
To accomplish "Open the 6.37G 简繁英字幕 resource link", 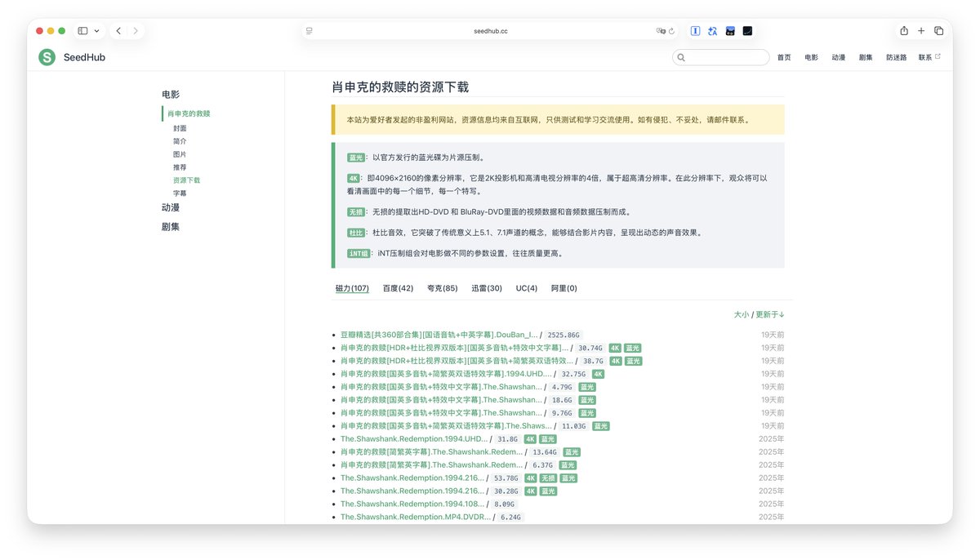I will 431,465.
